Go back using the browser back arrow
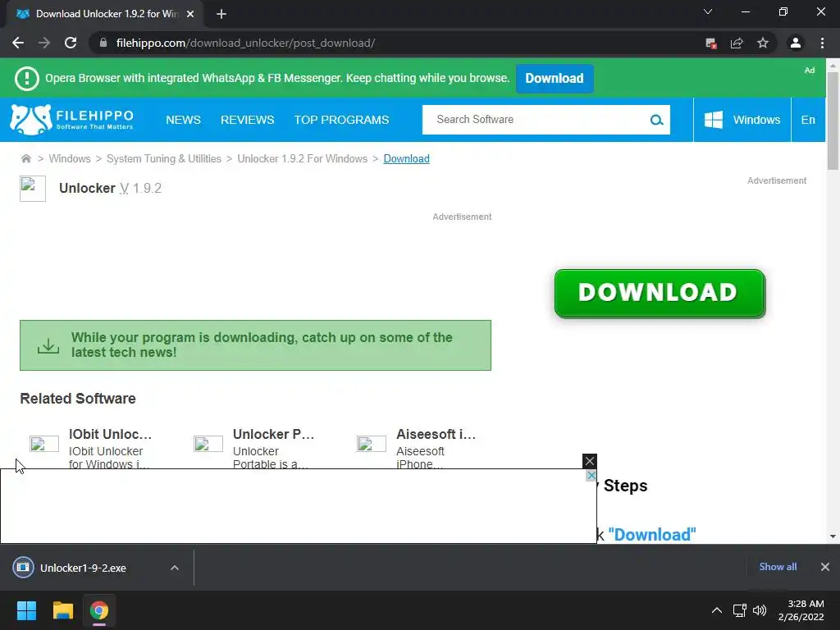This screenshot has width=840, height=630. click(18, 43)
